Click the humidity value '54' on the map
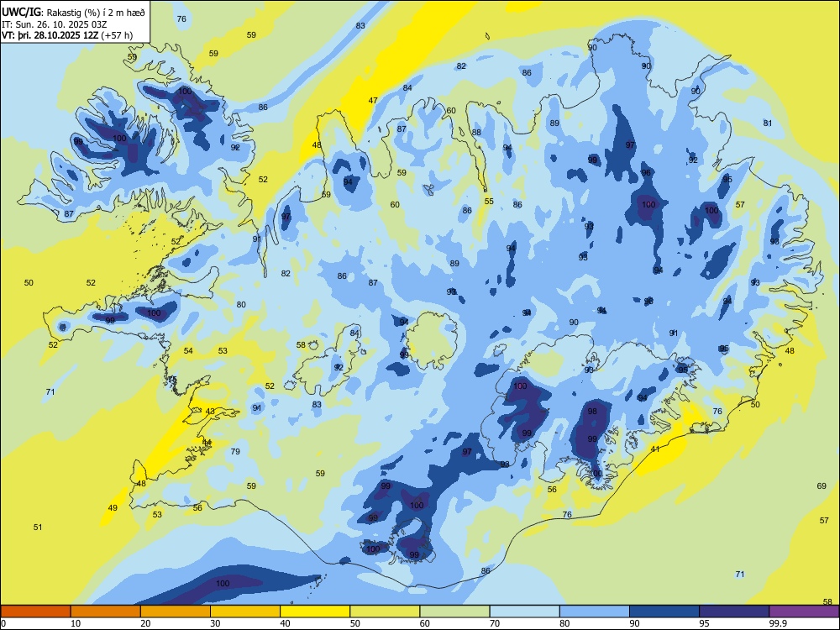840x630 pixels. coord(188,350)
